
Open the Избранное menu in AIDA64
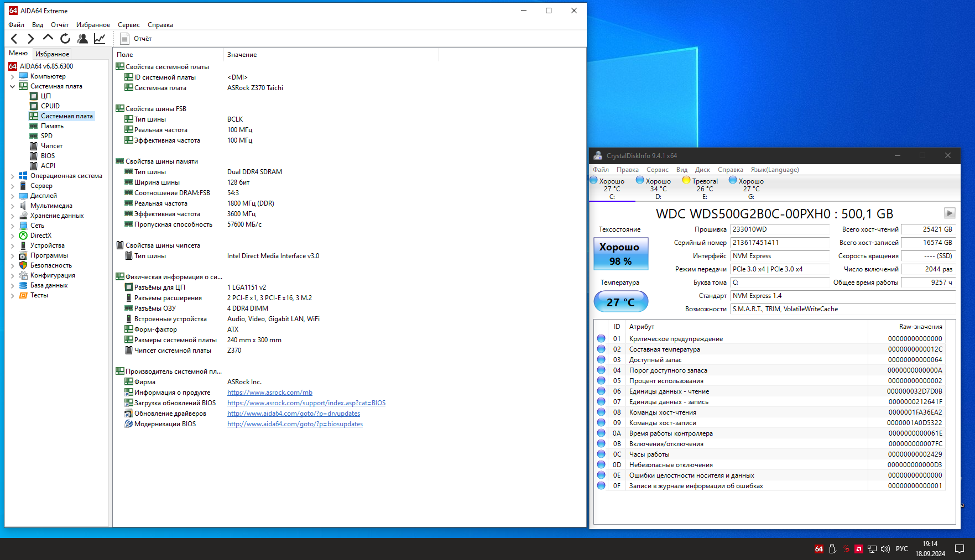tap(93, 25)
